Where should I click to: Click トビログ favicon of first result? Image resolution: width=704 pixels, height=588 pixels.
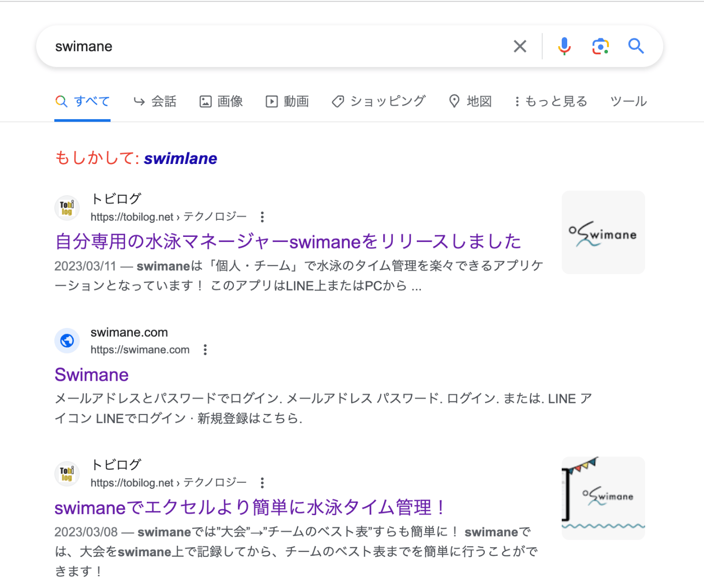coord(67,208)
